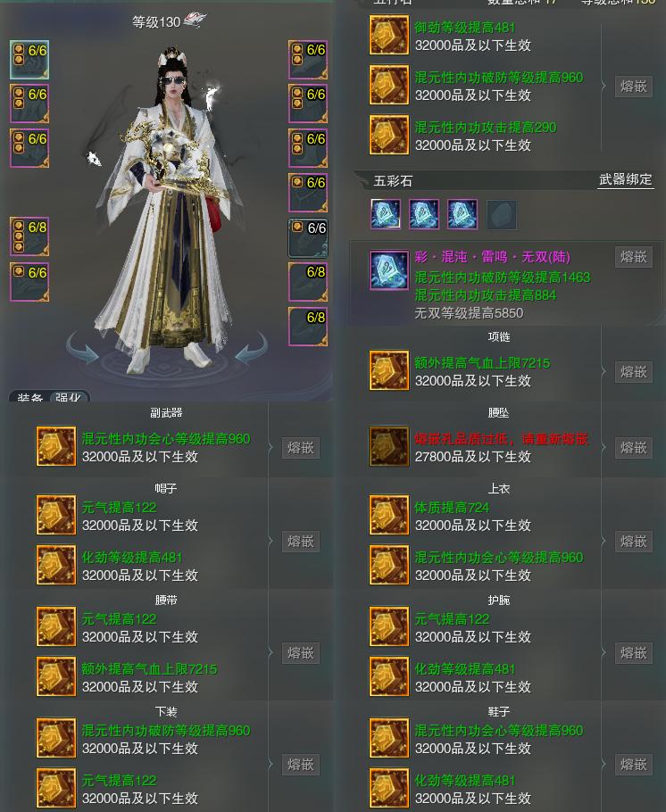
Task: Switch to the 装备 tab
Action: click(29, 397)
